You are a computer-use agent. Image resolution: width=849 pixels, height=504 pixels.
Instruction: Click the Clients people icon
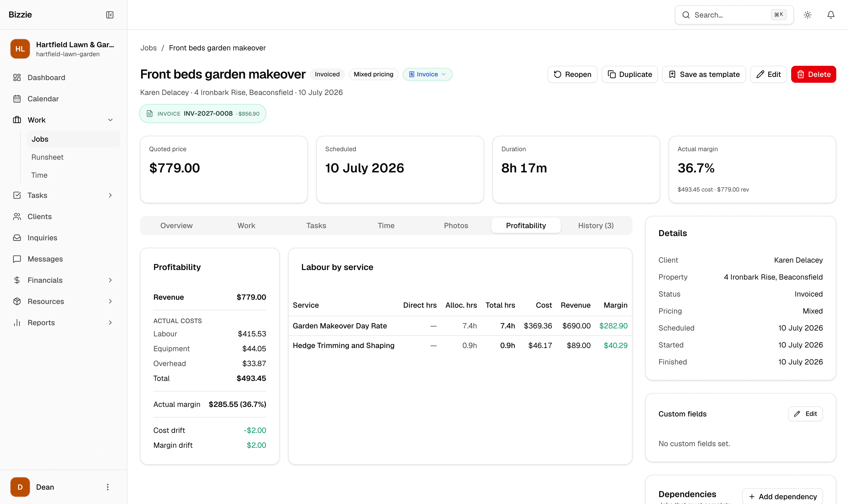point(17,217)
